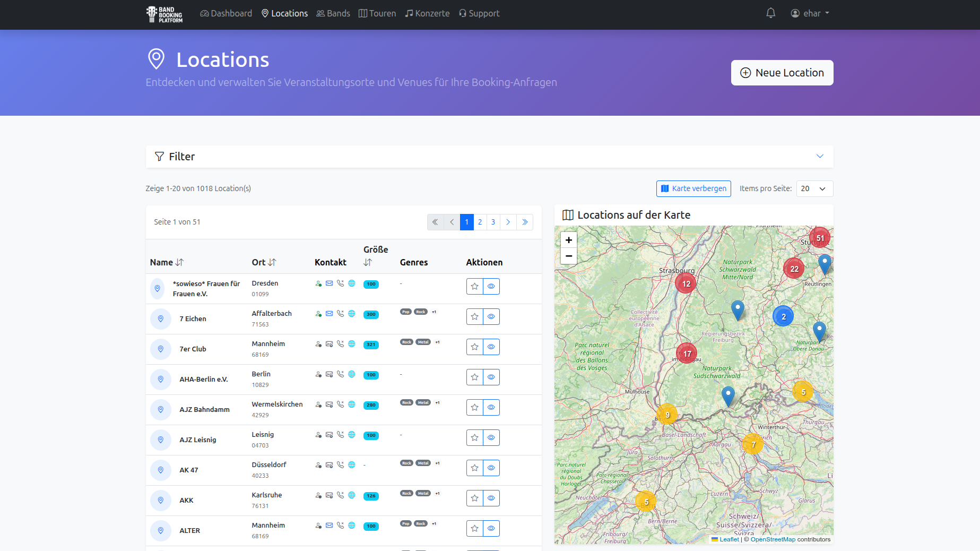Open the Items pro Seite dropdown
Image resolution: width=980 pixels, height=551 pixels.
814,188
